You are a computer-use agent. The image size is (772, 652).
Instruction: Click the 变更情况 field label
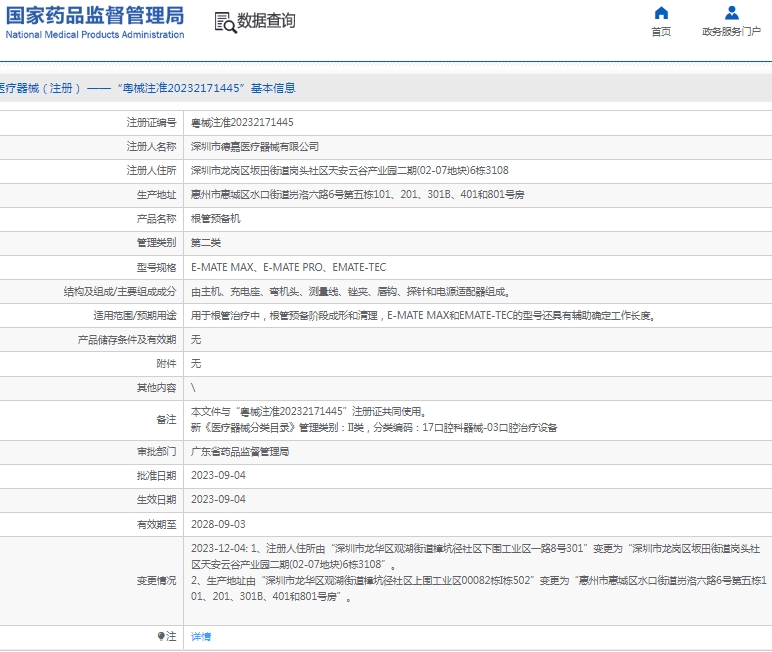pos(156,581)
